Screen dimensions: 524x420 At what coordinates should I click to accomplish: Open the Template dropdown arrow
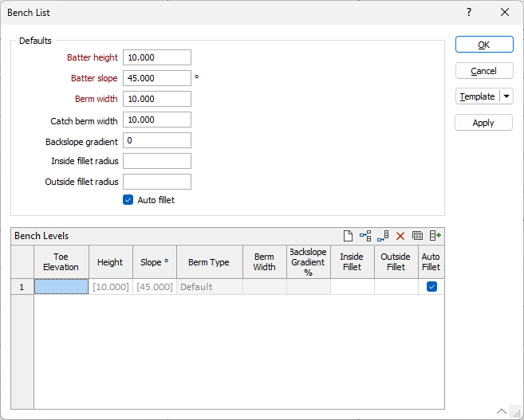[x=506, y=96]
